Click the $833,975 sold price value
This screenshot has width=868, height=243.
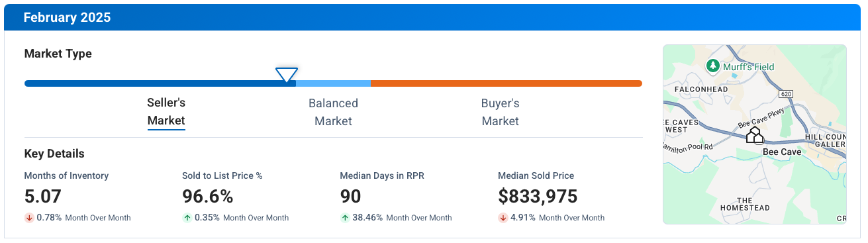click(x=538, y=197)
